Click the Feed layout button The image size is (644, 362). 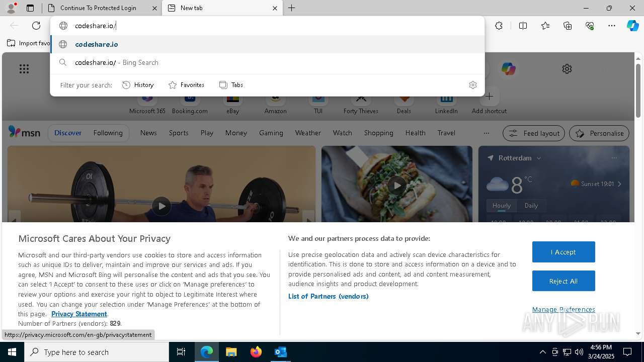click(534, 133)
